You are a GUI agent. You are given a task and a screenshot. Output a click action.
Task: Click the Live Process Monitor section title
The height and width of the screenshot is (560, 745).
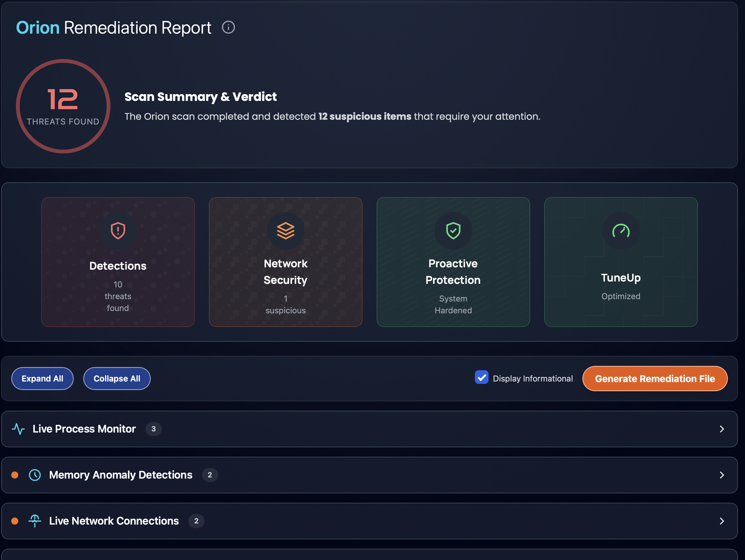point(84,429)
